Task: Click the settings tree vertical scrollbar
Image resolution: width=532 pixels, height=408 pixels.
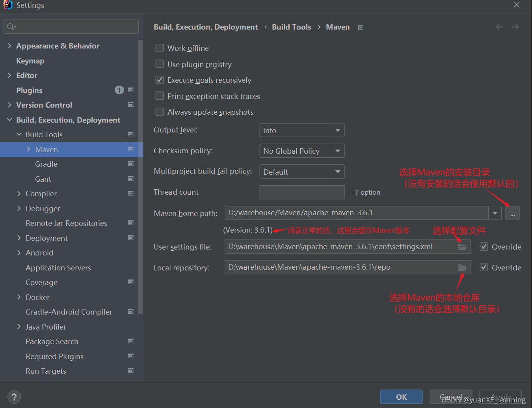Action: (141, 177)
